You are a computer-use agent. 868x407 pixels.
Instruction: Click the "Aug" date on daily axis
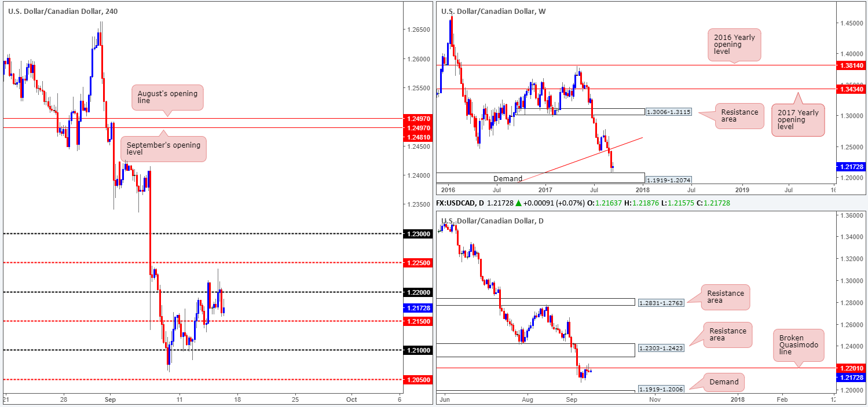(x=528, y=399)
